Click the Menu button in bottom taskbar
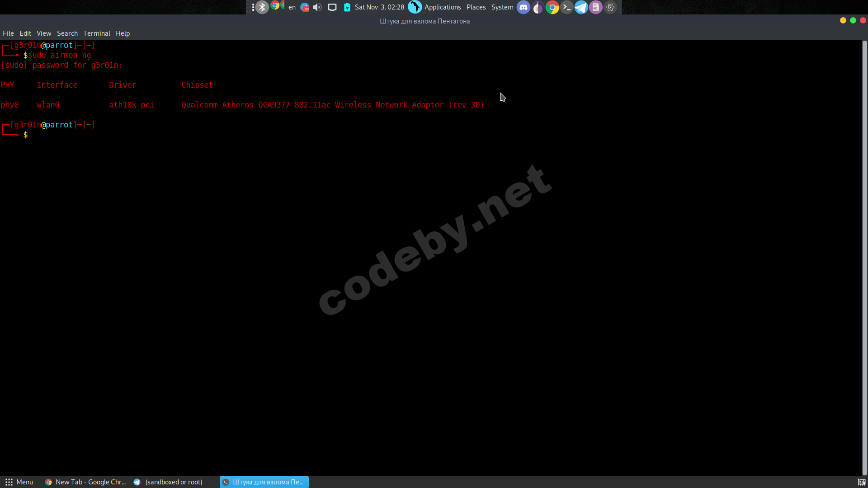Viewport: 868px width, 488px height. (x=19, y=482)
